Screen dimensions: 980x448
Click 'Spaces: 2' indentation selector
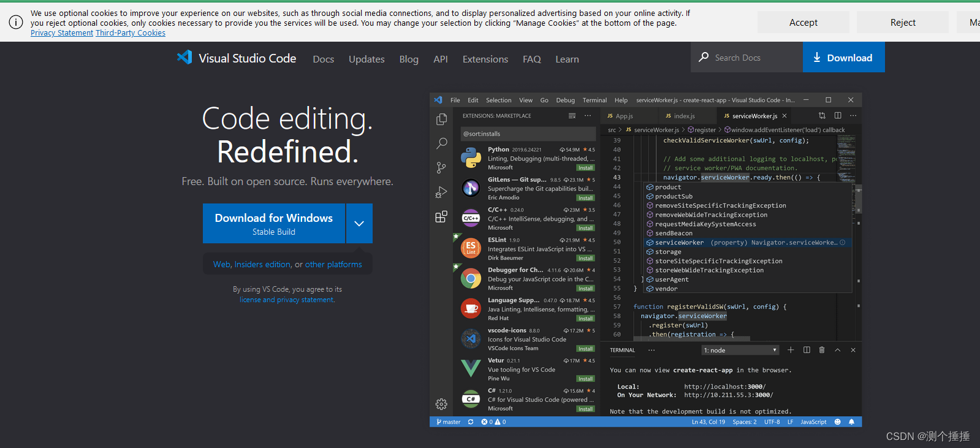point(745,422)
